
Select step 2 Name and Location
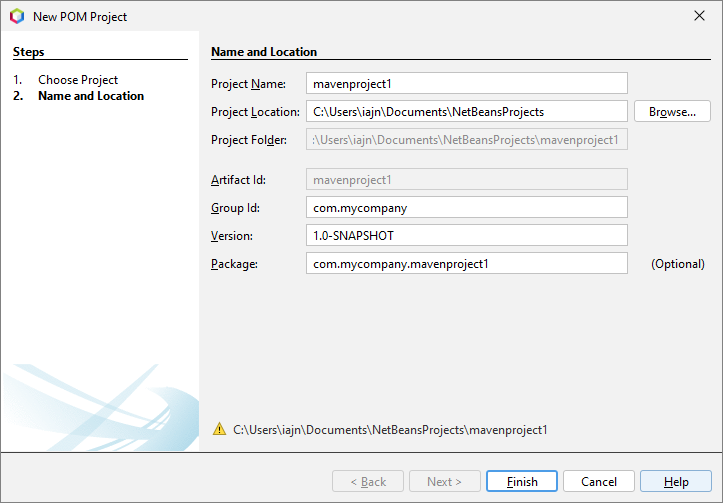[x=91, y=96]
